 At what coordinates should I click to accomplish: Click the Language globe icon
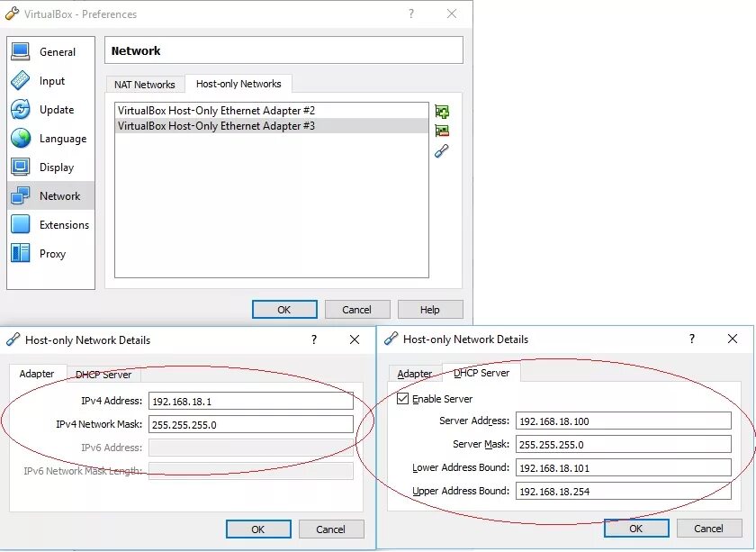point(20,138)
